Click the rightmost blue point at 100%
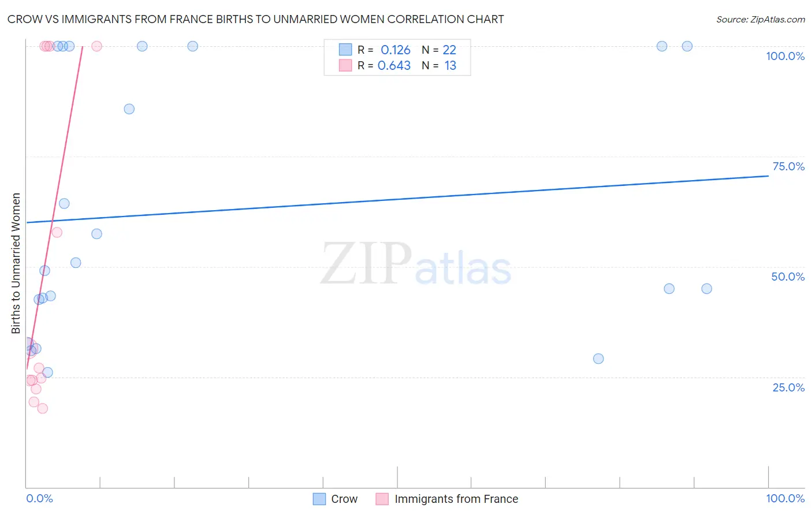 tap(687, 46)
